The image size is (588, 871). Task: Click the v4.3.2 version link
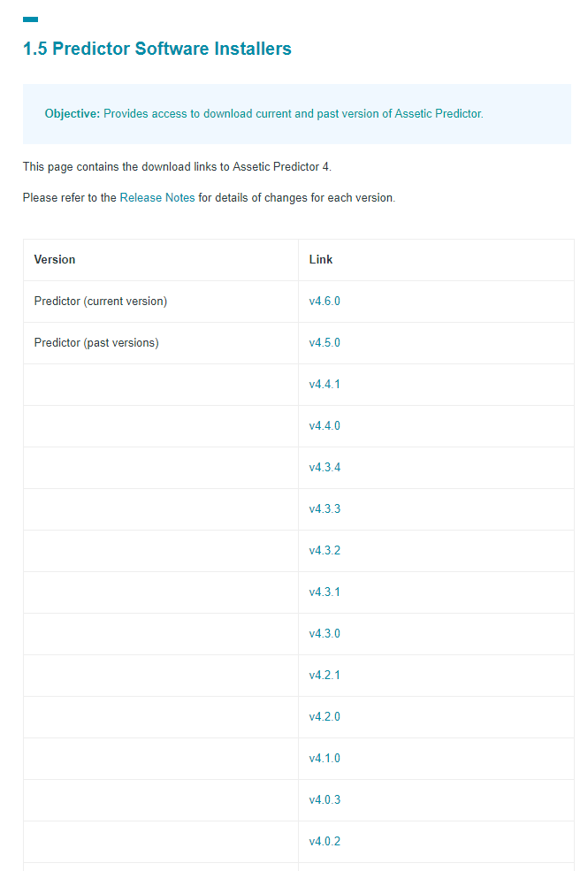click(325, 551)
